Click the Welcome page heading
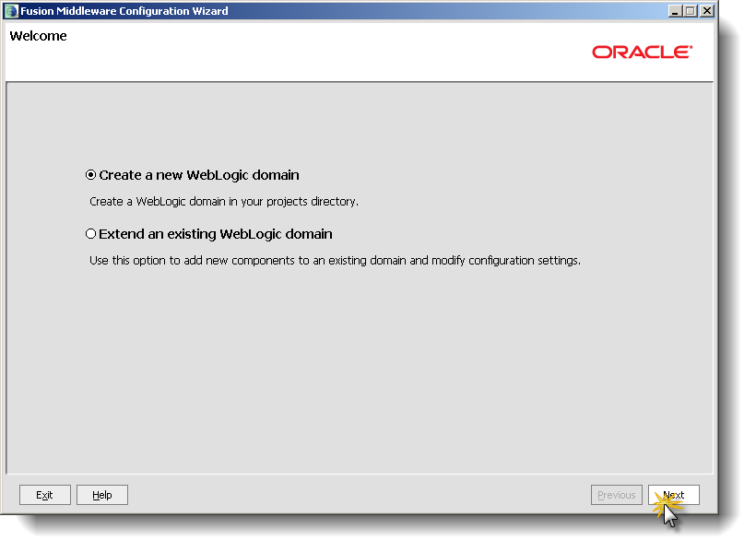The width and height of the screenshot is (756, 552). click(x=38, y=35)
